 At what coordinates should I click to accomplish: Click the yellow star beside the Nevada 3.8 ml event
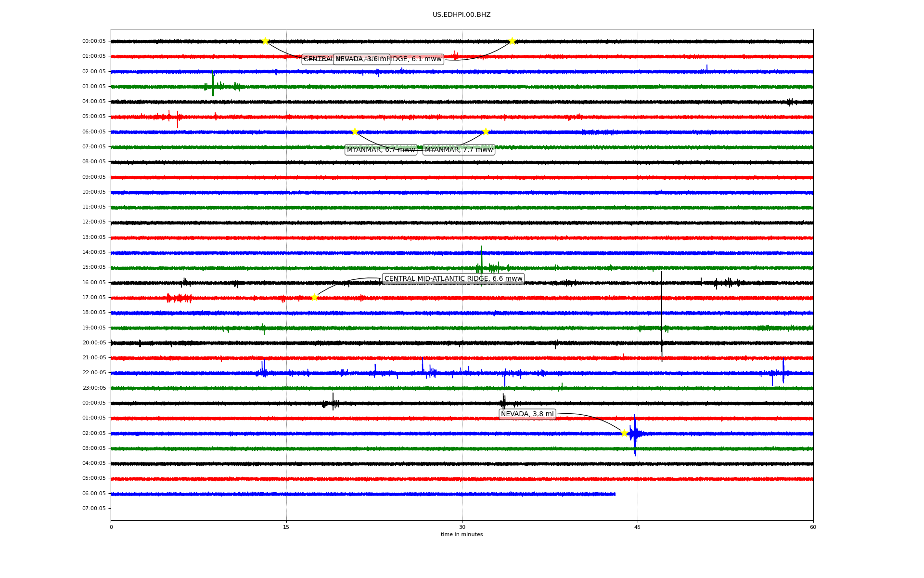[x=624, y=433]
